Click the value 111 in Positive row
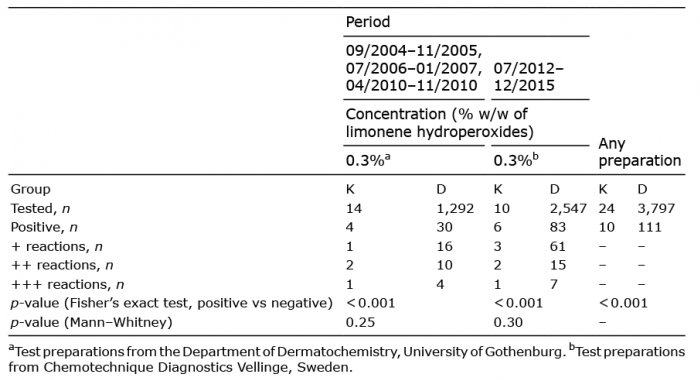The image size is (700, 380). tap(649, 227)
